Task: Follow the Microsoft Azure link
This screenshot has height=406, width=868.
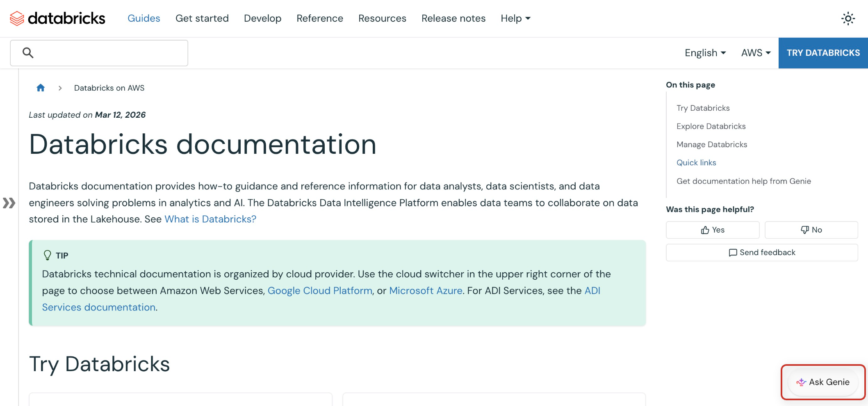Action: click(x=426, y=291)
